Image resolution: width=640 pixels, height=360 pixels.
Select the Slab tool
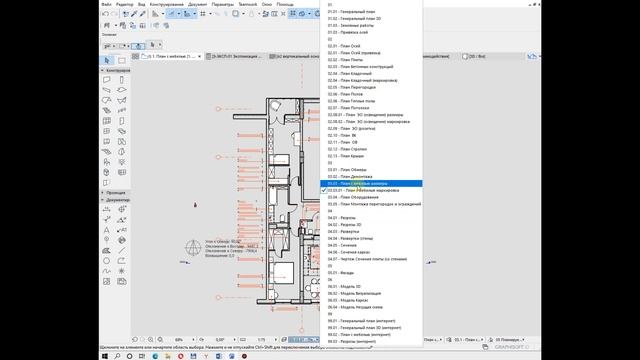[x=122, y=90]
